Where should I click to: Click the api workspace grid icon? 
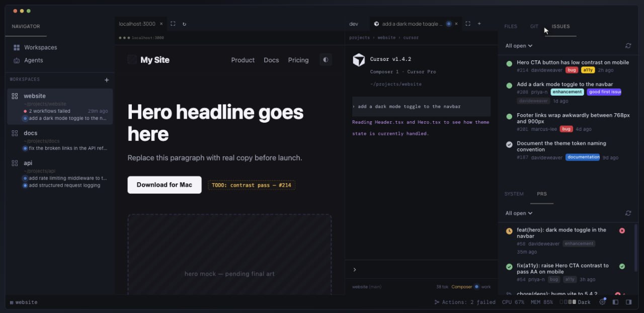[x=15, y=163]
